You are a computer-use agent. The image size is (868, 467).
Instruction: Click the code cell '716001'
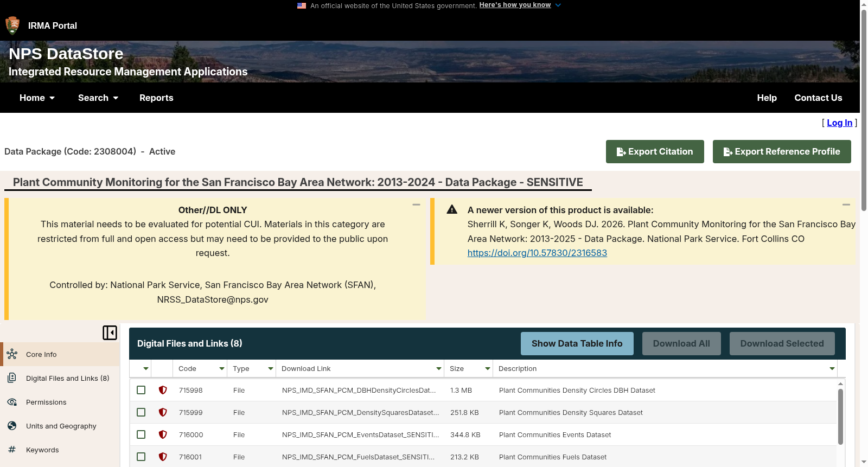[190, 457]
